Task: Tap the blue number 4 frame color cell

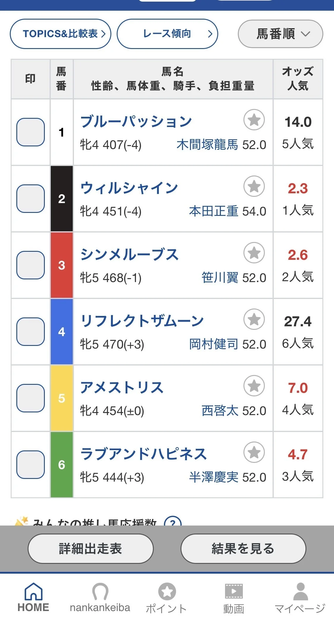Action: pos(62,332)
